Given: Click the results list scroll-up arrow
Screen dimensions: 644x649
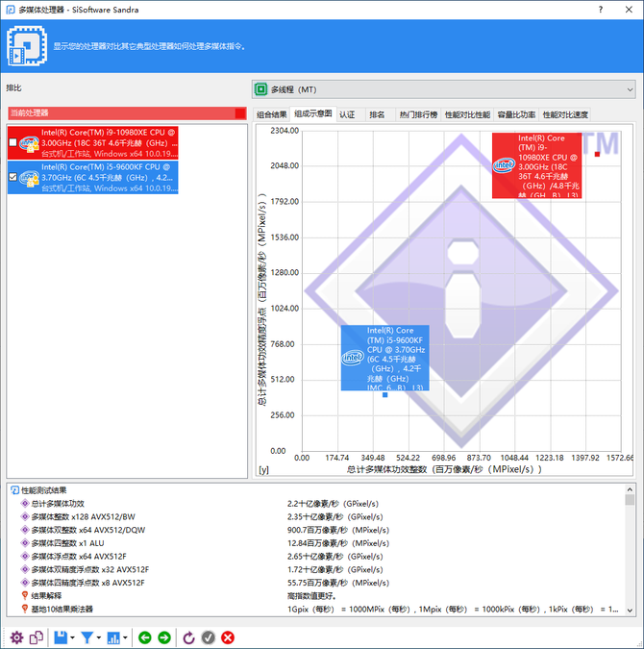Looking at the screenshot, I should 630,489.
